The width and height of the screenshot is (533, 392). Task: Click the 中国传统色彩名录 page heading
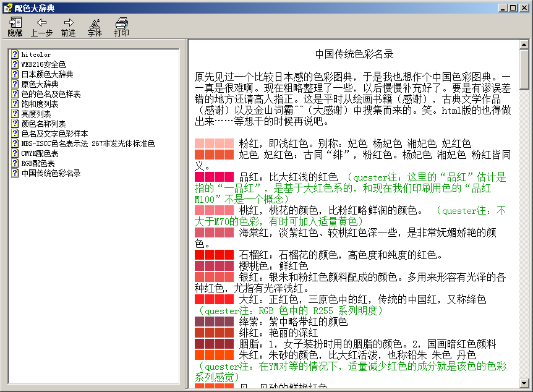point(354,54)
